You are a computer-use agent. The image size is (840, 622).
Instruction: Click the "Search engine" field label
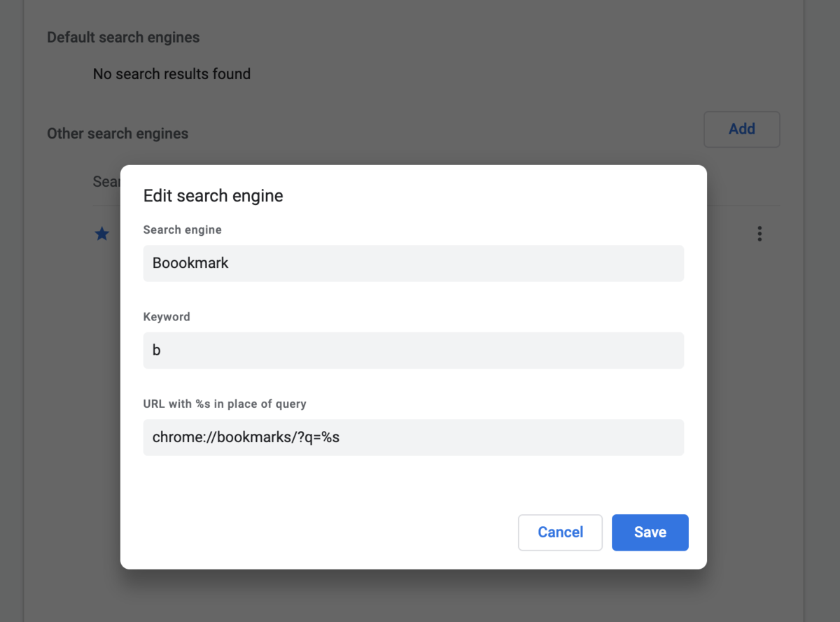[x=182, y=229]
